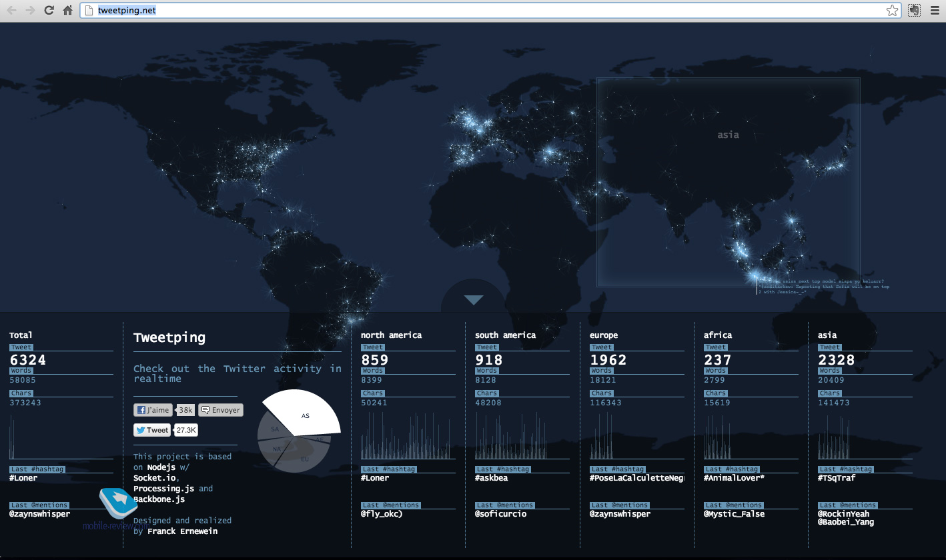Open the Franck Ernewein author link

point(182,531)
